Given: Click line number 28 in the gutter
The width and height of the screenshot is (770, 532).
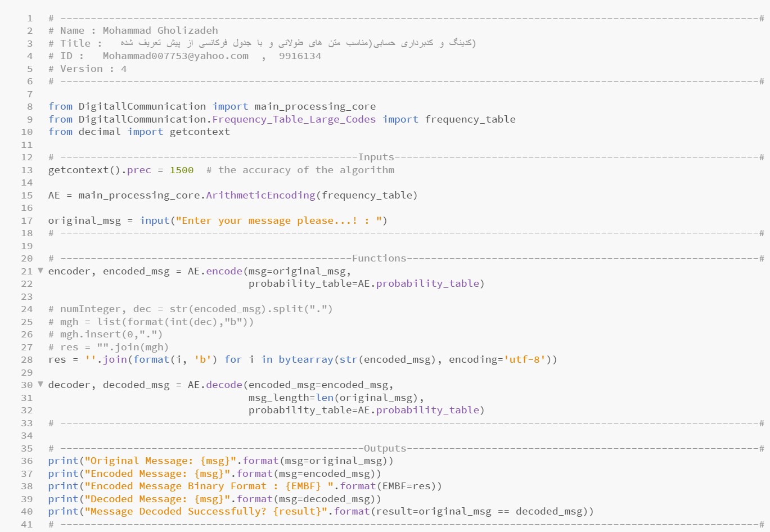Looking at the screenshot, I should pos(26,359).
